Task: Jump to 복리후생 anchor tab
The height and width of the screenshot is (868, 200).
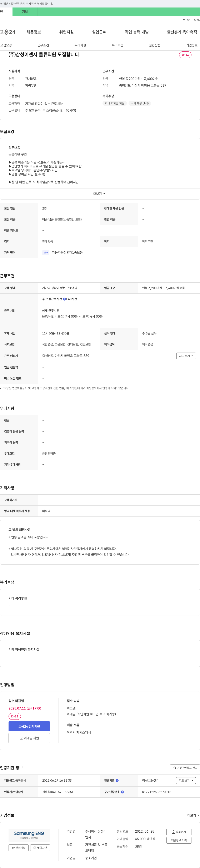Action: click(x=117, y=45)
